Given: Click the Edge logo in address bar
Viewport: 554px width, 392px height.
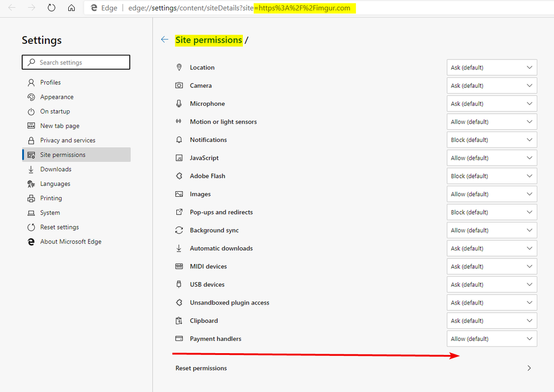Looking at the screenshot, I should pyautogui.click(x=94, y=8).
